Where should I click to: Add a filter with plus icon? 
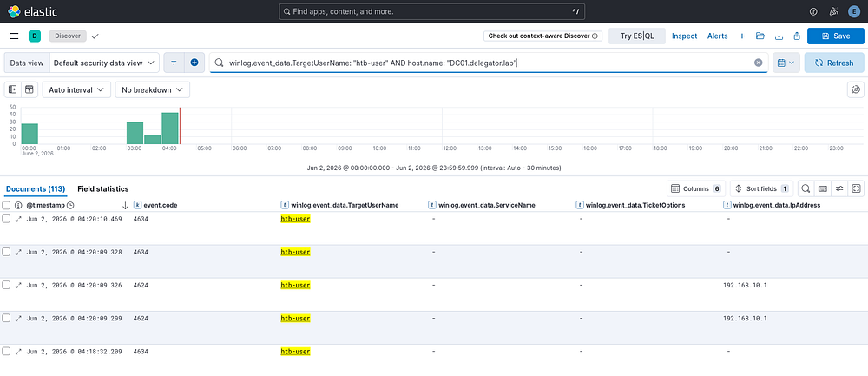pyautogui.click(x=194, y=63)
